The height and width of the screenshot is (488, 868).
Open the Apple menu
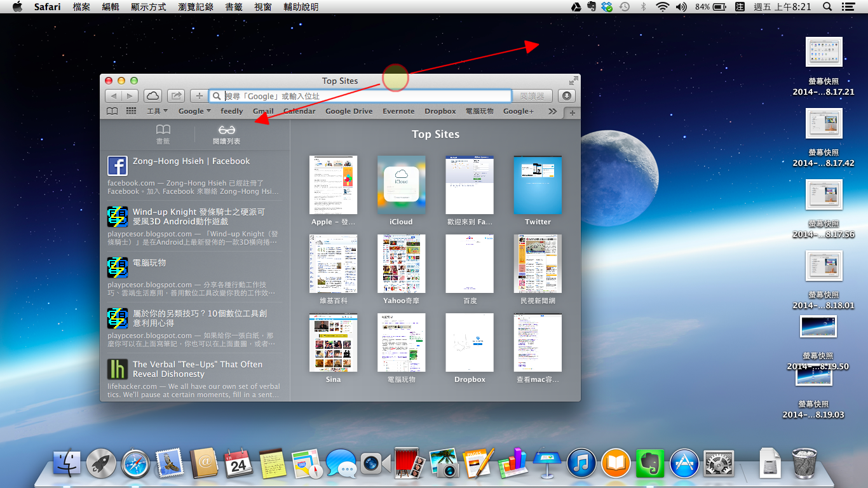pos(17,7)
